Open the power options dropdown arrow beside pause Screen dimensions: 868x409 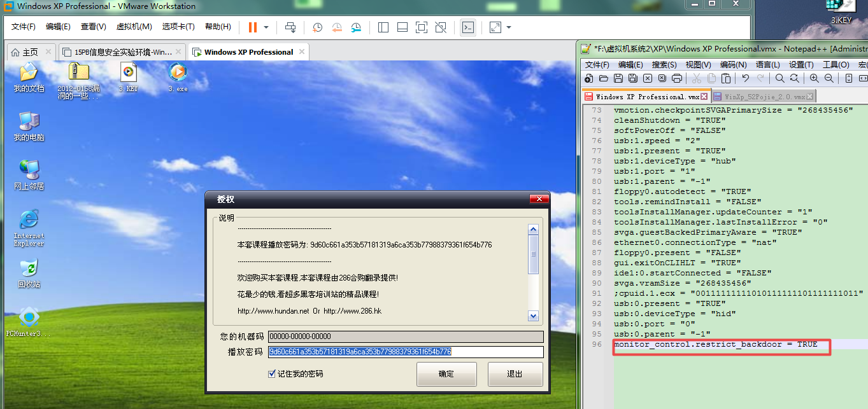point(266,27)
